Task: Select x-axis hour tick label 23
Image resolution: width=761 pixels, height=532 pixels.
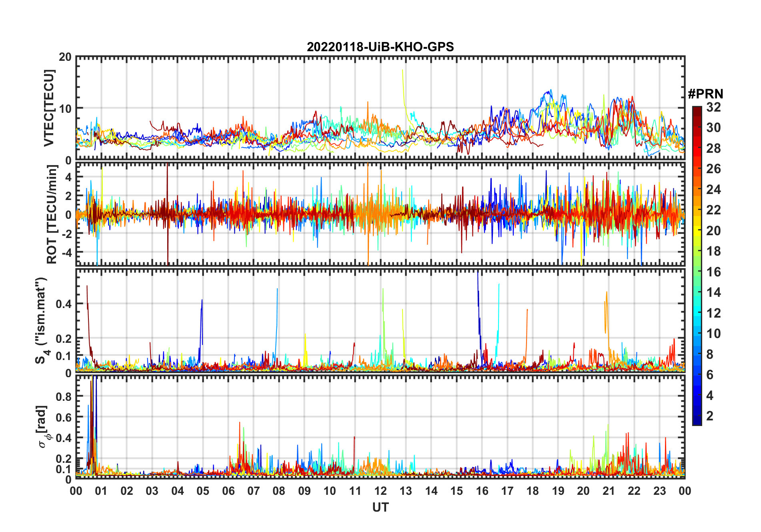Action: coord(659,491)
